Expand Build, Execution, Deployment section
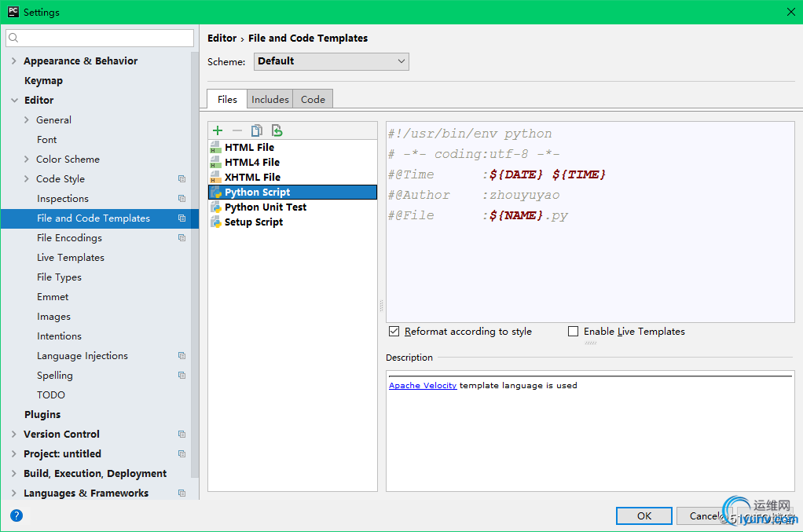Viewport: 803px width, 532px height. pos(14,474)
